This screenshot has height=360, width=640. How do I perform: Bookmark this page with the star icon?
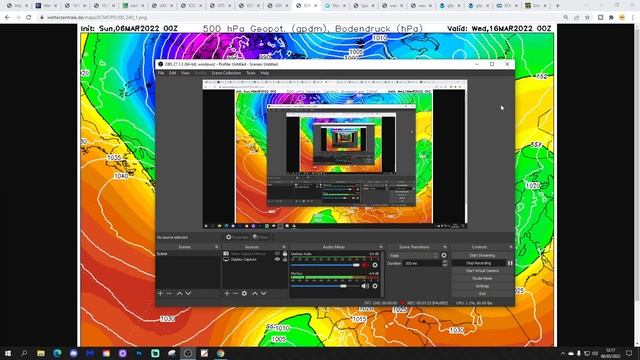(x=587, y=18)
